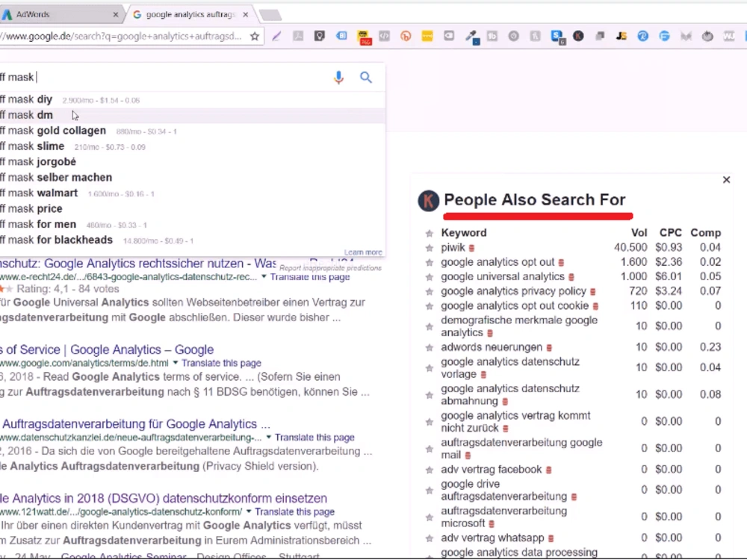747x560 pixels.
Task: Star keyword google analytics privacy policy
Action: pyautogui.click(x=430, y=291)
